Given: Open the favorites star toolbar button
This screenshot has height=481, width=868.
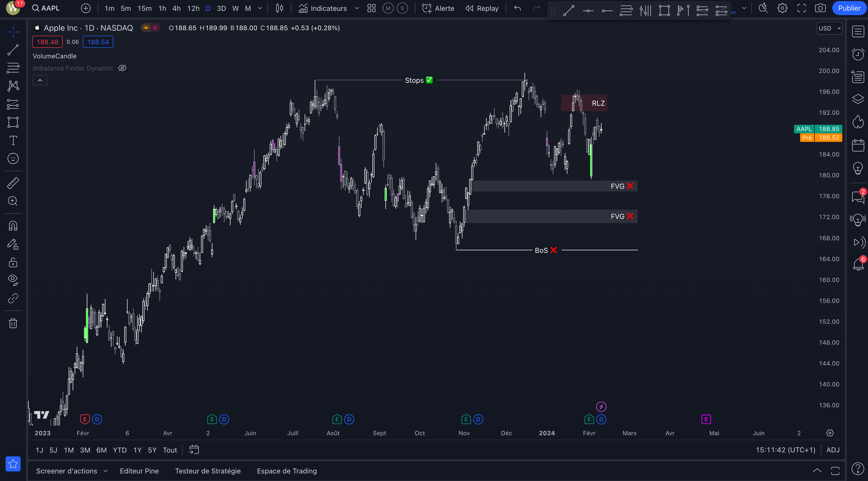Looking at the screenshot, I should click(x=13, y=464).
